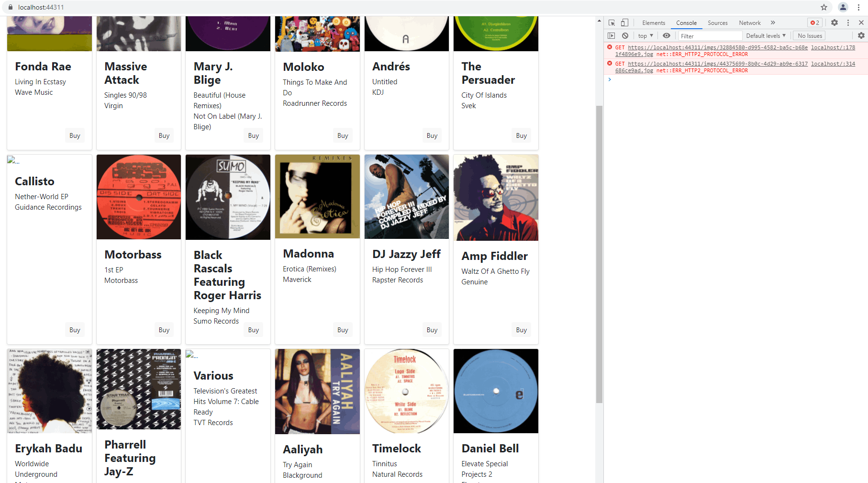
Task: Expand the Default levels dropdown
Action: pyautogui.click(x=766, y=36)
